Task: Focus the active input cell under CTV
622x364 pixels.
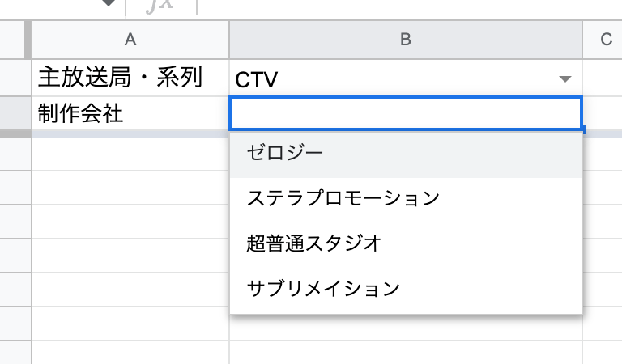Action: [x=405, y=113]
